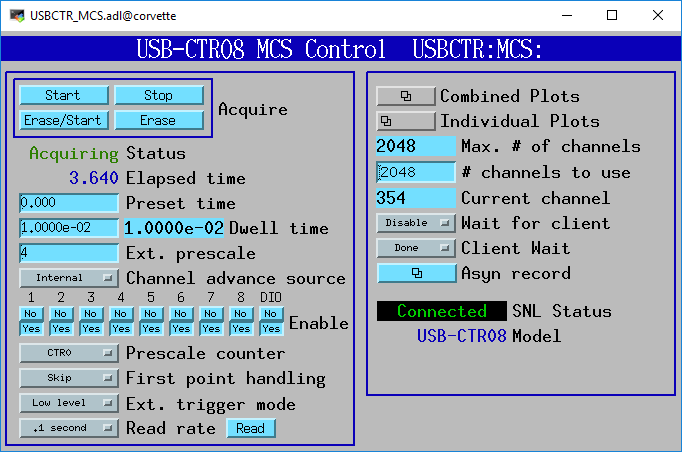Click the Connected SNL Status indicator

pos(441,311)
